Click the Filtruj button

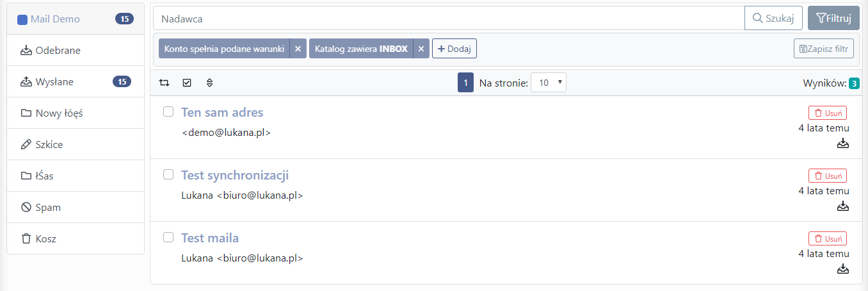(833, 19)
